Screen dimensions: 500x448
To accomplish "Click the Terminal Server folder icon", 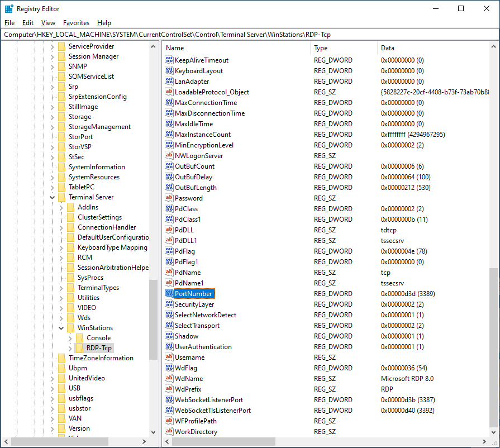I will 61,197.
